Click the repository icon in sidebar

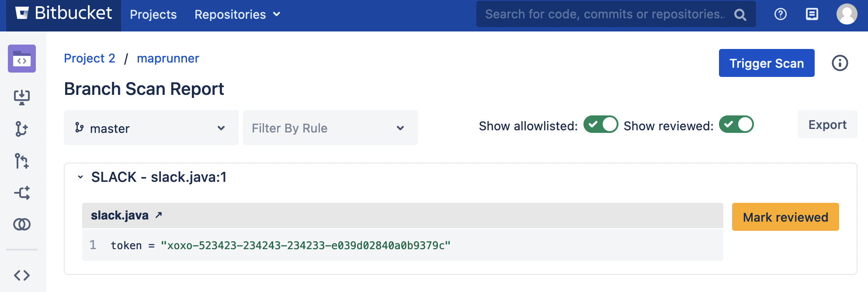(22, 59)
